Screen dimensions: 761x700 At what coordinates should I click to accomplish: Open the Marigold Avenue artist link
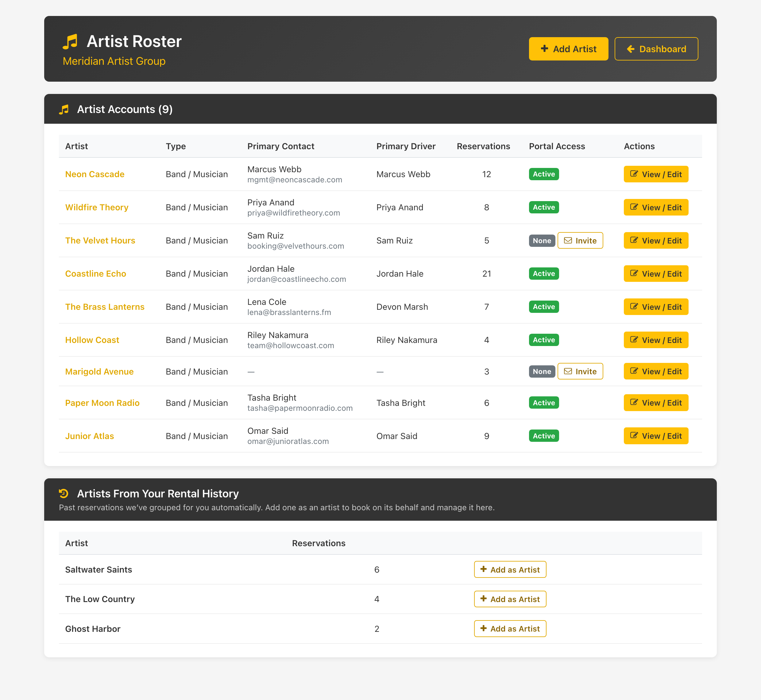point(99,371)
